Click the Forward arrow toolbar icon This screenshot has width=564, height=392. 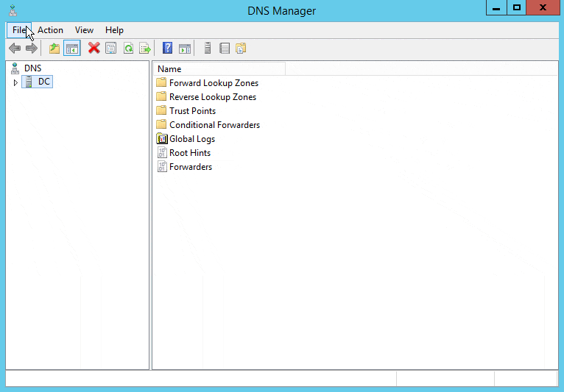point(31,49)
